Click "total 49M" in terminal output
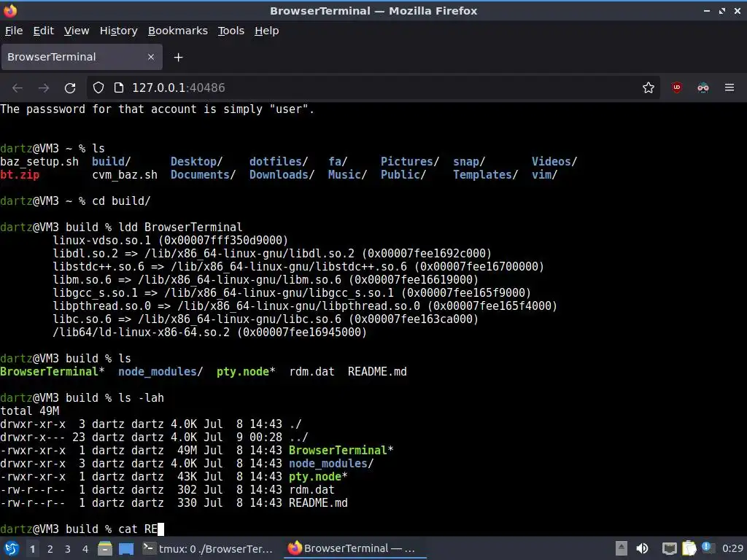The width and height of the screenshot is (747, 560). (29, 411)
